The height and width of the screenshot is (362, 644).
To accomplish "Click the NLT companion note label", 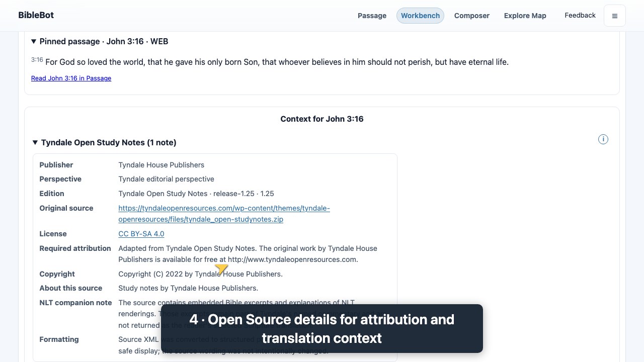I will [x=75, y=303].
